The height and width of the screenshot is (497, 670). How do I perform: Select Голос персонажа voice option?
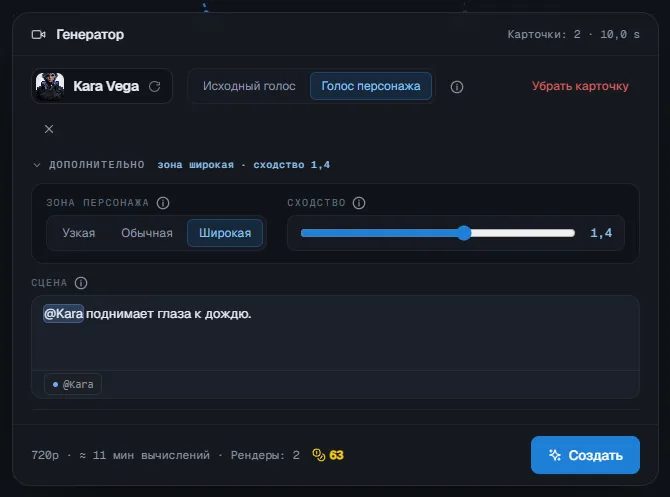(371, 86)
